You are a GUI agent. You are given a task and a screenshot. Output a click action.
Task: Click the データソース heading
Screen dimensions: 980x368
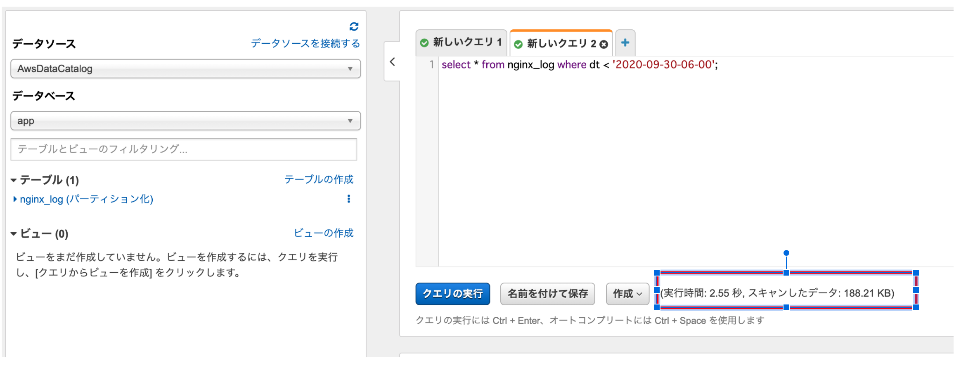(x=44, y=44)
